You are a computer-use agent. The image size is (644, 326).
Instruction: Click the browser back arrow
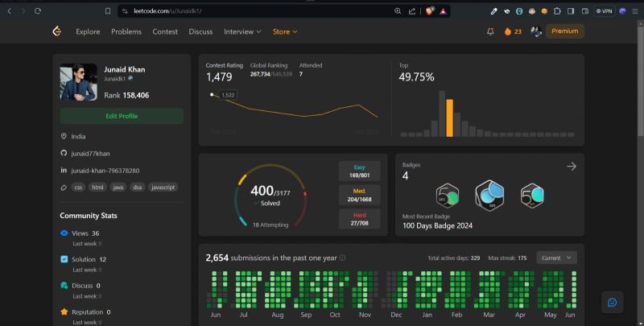[x=10, y=11]
